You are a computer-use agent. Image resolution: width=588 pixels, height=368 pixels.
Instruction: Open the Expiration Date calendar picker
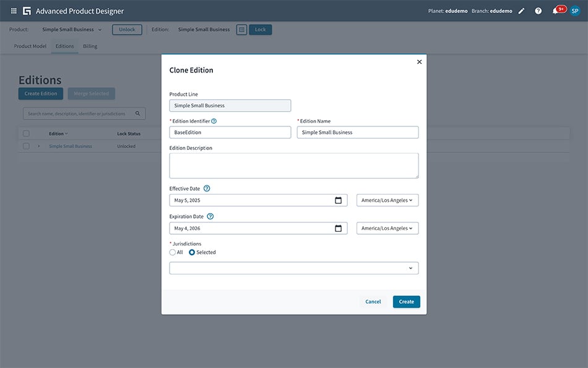(338, 229)
